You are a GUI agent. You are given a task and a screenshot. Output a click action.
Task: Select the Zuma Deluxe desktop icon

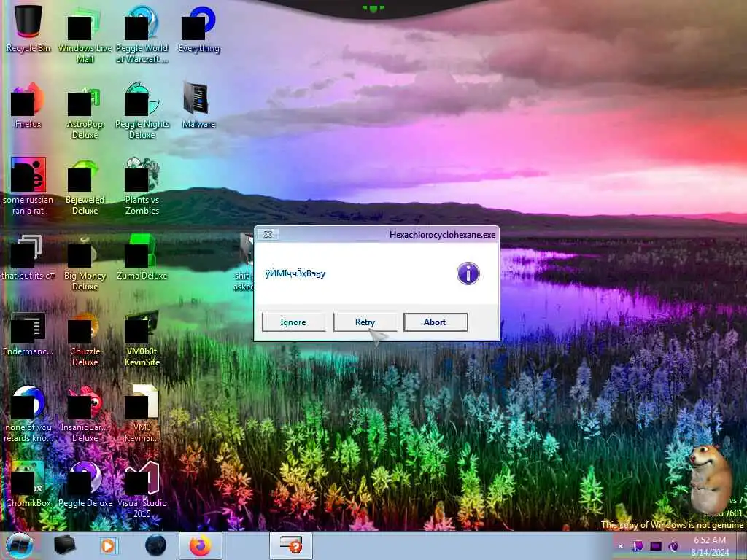coord(142,257)
